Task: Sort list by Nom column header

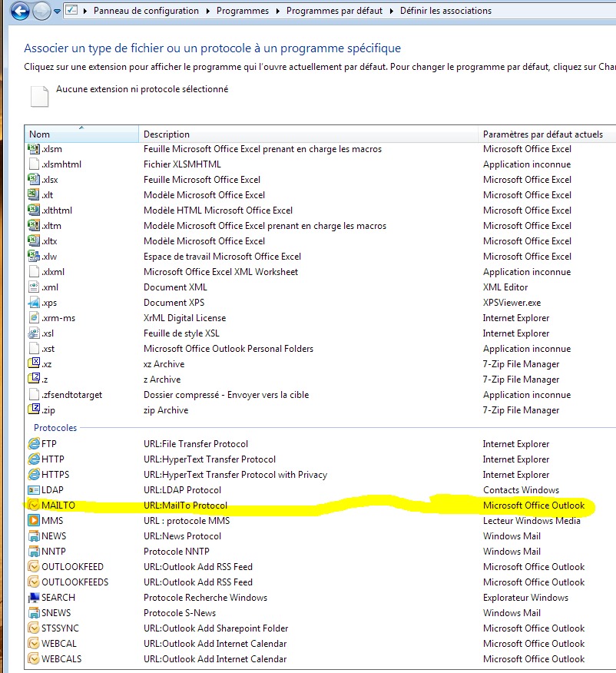Action: tap(81, 134)
